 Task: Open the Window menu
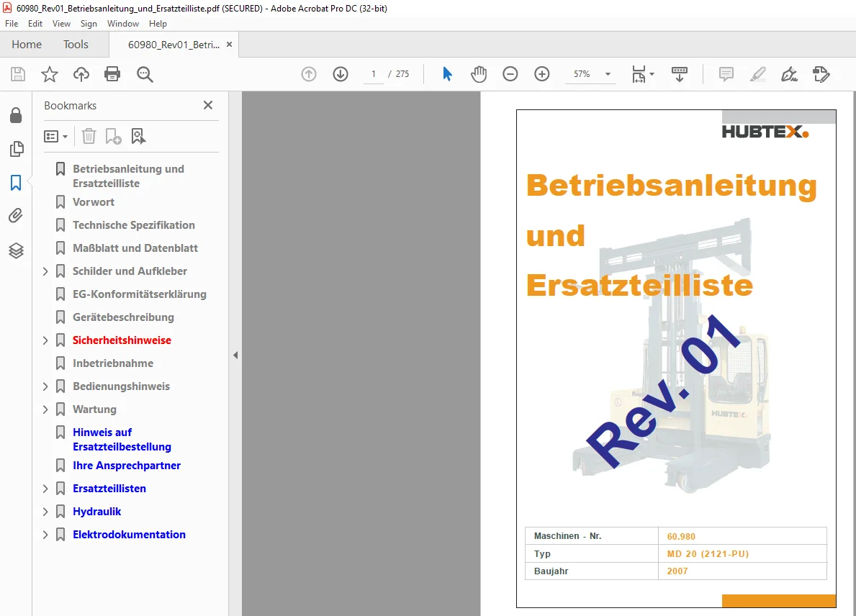tap(123, 24)
